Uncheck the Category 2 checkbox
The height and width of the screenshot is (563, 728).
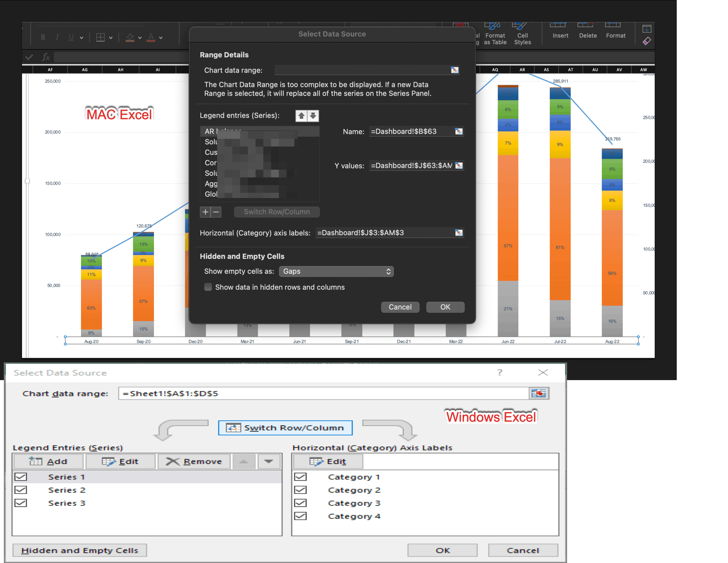tap(300, 490)
